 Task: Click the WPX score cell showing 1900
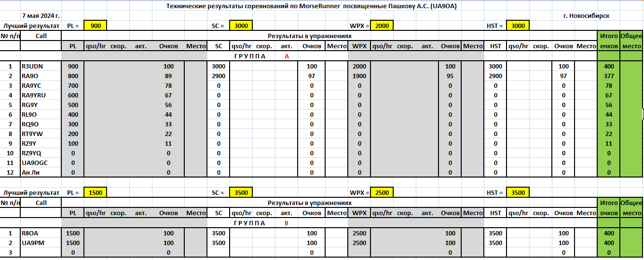[x=359, y=76]
